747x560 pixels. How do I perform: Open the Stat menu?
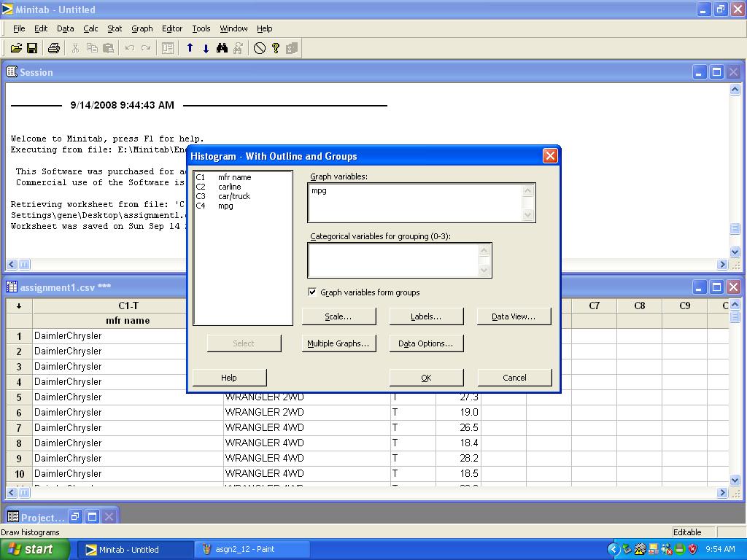(x=115, y=28)
